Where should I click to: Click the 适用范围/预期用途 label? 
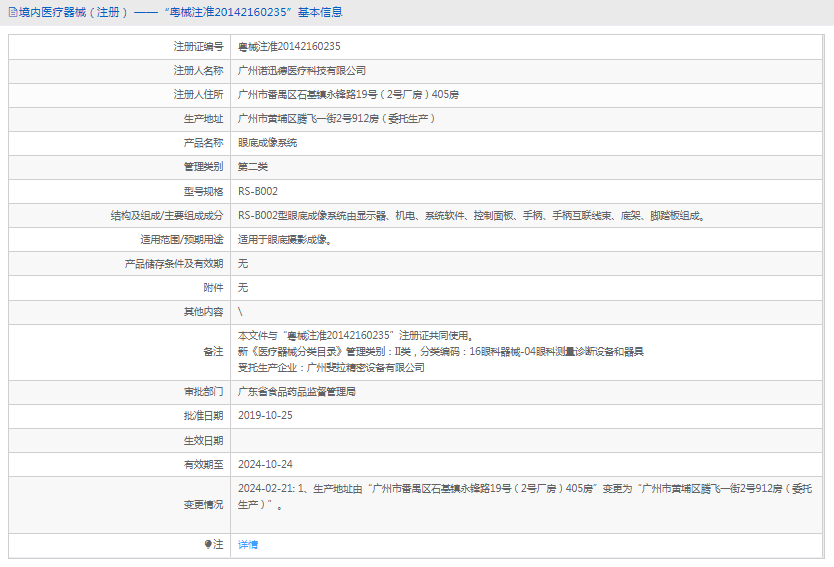click(x=182, y=239)
